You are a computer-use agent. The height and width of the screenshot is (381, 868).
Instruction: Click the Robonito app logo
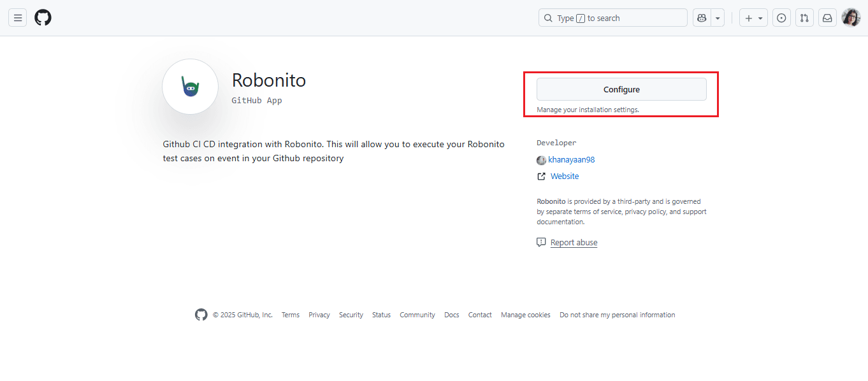coord(191,87)
